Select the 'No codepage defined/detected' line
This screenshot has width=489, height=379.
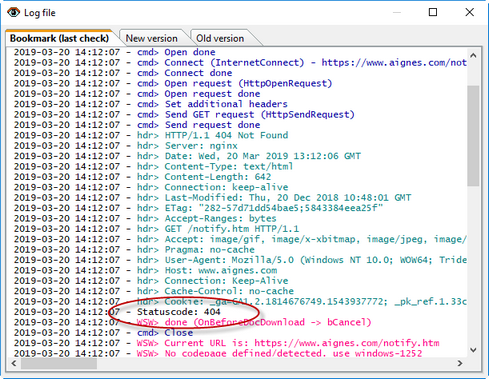[218, 353]
